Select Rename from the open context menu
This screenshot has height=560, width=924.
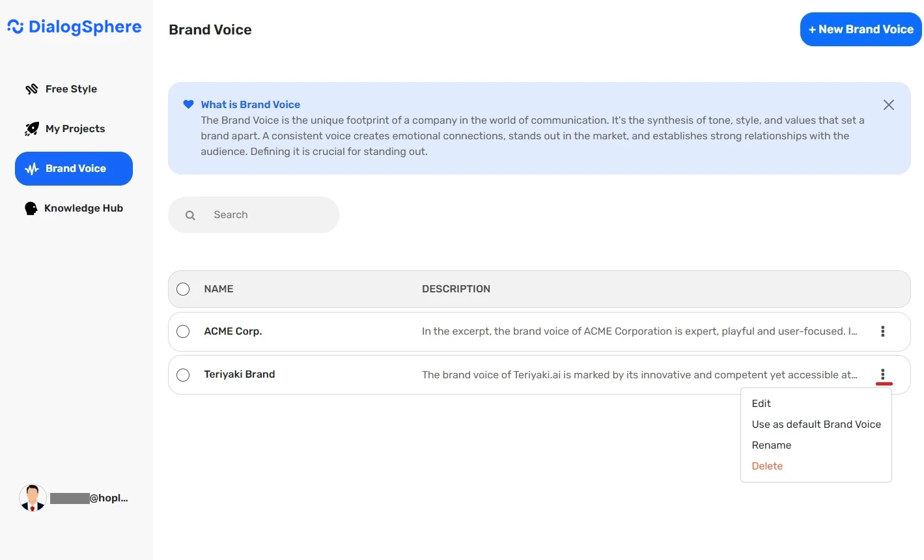(x=772, y=445)
